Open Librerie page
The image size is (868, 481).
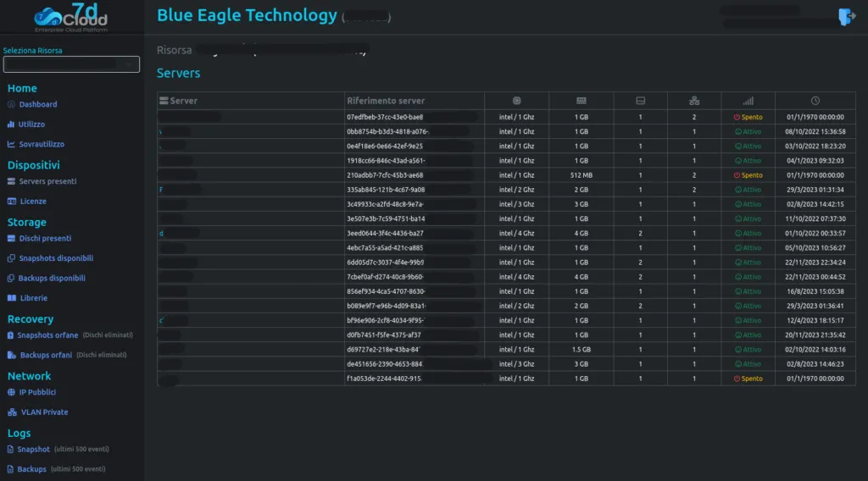pos(34,298)
